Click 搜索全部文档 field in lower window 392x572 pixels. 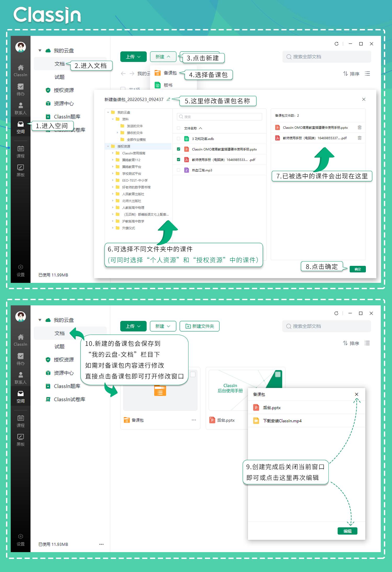coord(326,326)
